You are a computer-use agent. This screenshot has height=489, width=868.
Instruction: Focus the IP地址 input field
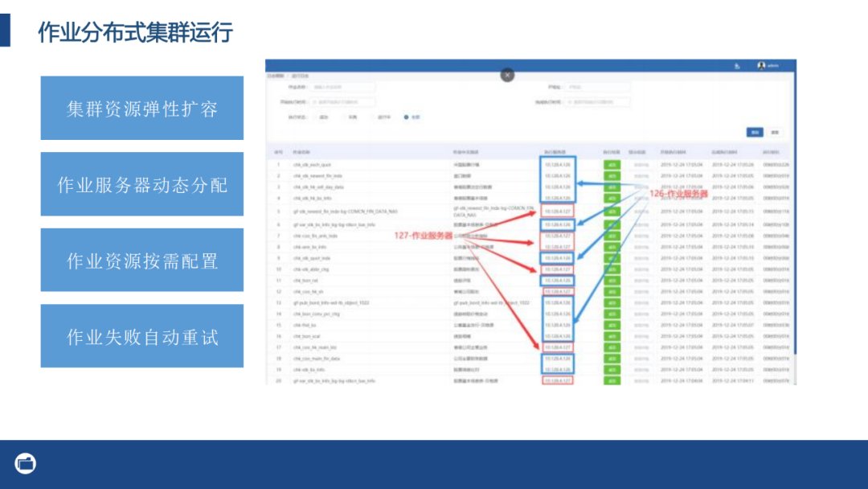click(x=596, y=87)
